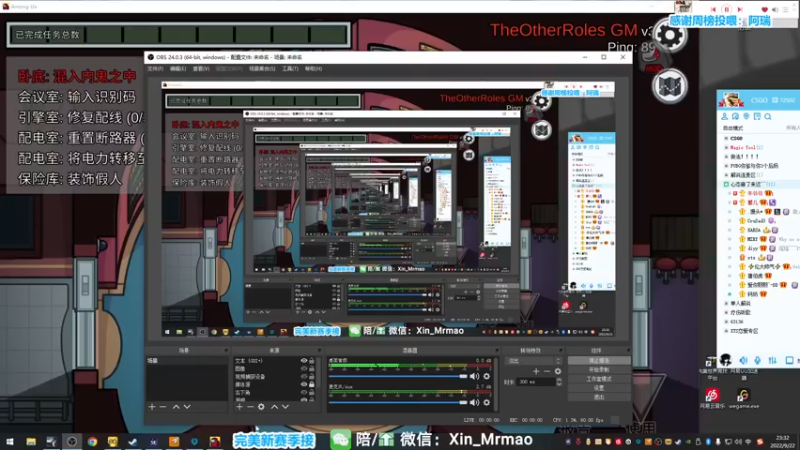Move source up in Sources dock
The height and width of the screenshot is (450, 800).
coord(274,407)
